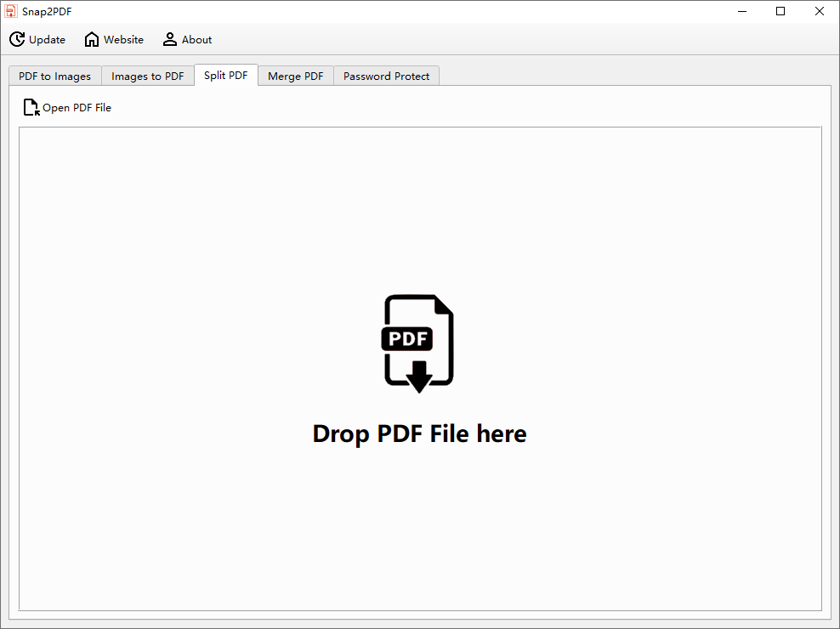Switch to the PDF to Images tab
This screenshot has height=629, width=840.
tap(54, 76)
